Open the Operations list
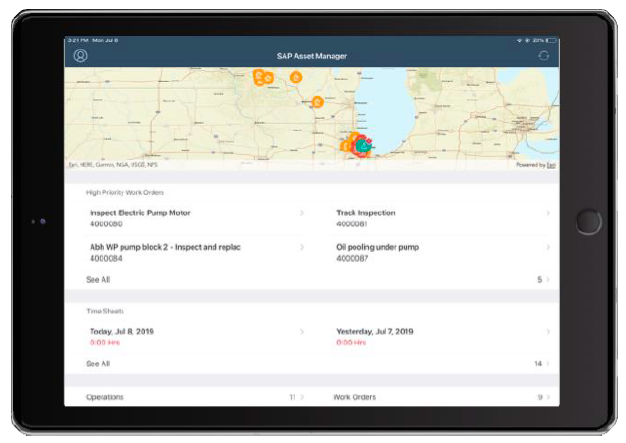Image resolution: width=626 pixels, height=443 pixels. 196,397
